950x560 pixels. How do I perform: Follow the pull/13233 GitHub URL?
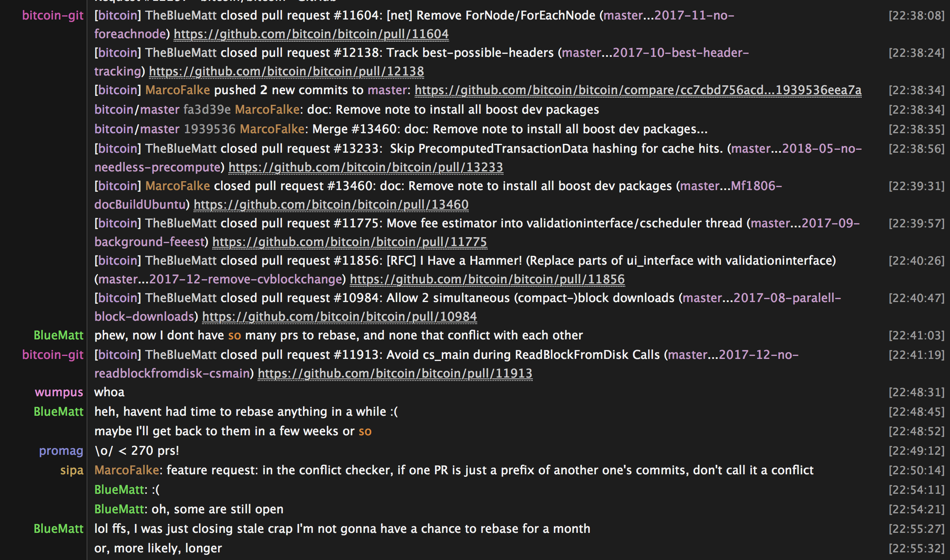[x=365, y=167]
